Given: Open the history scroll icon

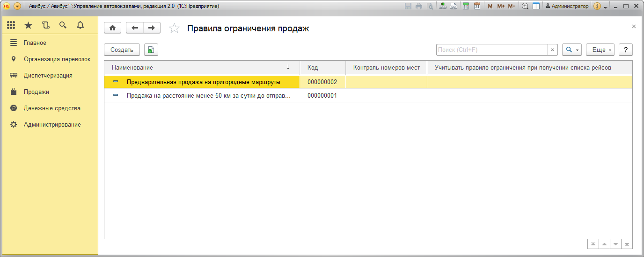Looking at the screenshot, I should (45, 25).
